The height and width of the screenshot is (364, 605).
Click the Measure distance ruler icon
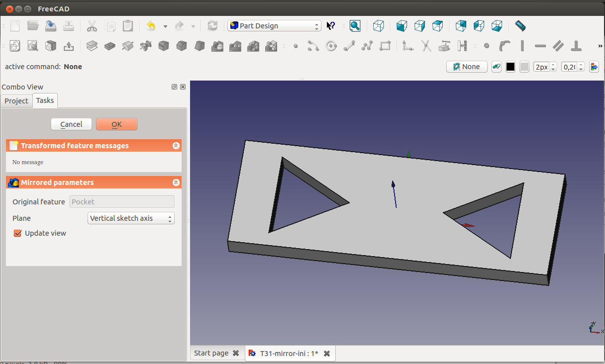click(520, 26)
